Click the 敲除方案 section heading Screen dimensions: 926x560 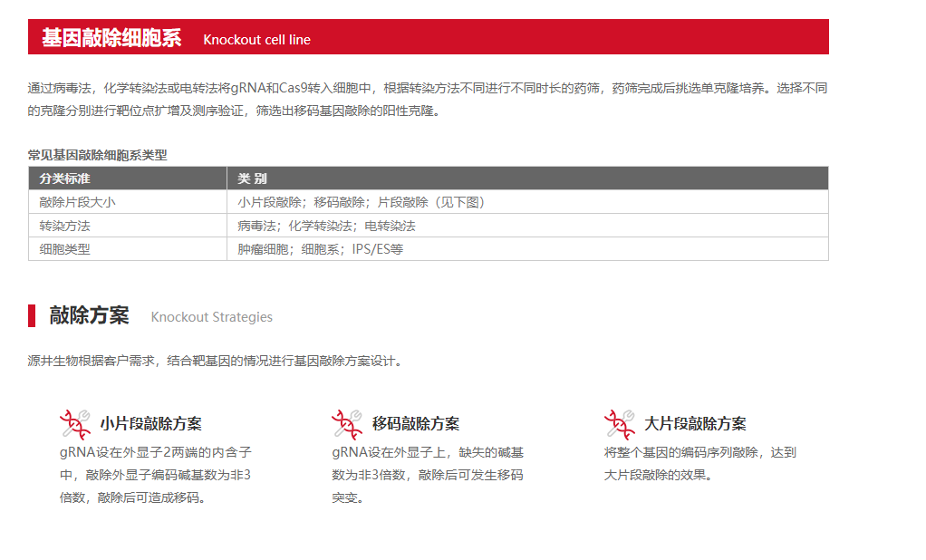pos(89,315)
